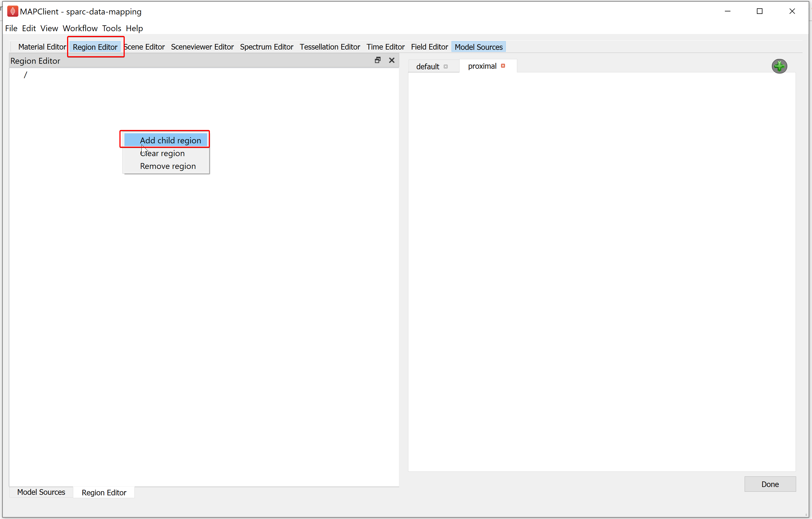Click the green plus add-source icon

point(779,66)
